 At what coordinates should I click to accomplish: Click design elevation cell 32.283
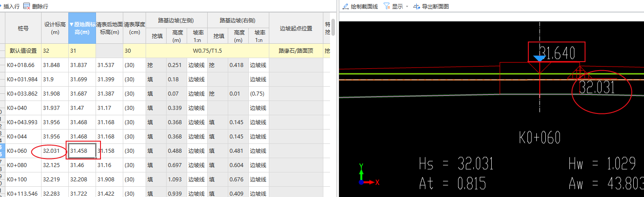[55, 193]
